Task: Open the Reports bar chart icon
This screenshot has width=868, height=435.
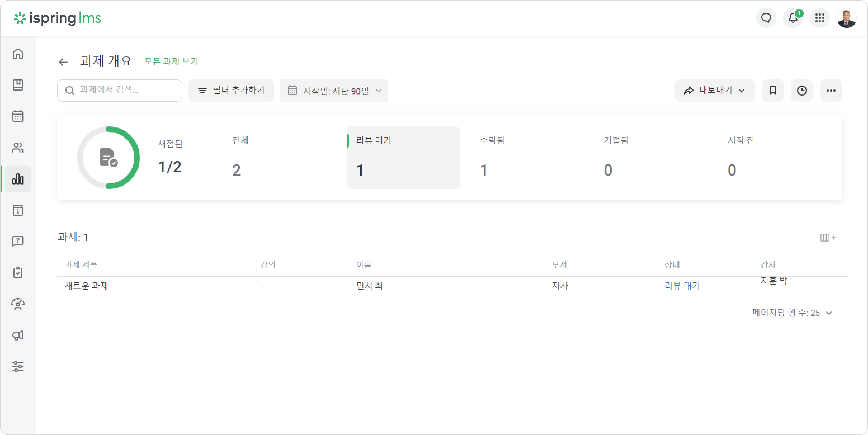Action: 18,179
